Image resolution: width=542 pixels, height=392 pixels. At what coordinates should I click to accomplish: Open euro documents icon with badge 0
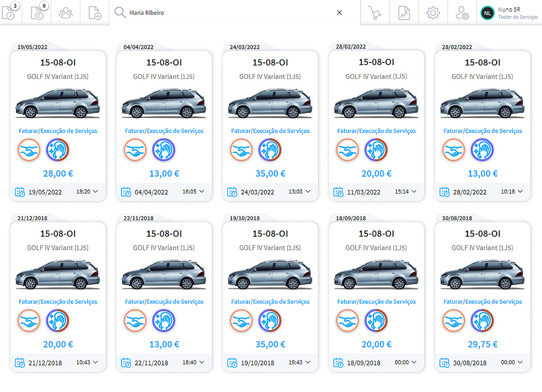pyautogui.click(x=37, y=13)
